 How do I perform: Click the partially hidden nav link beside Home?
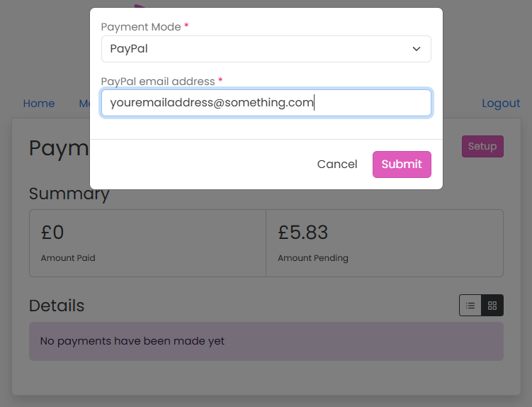coord(84,104)
